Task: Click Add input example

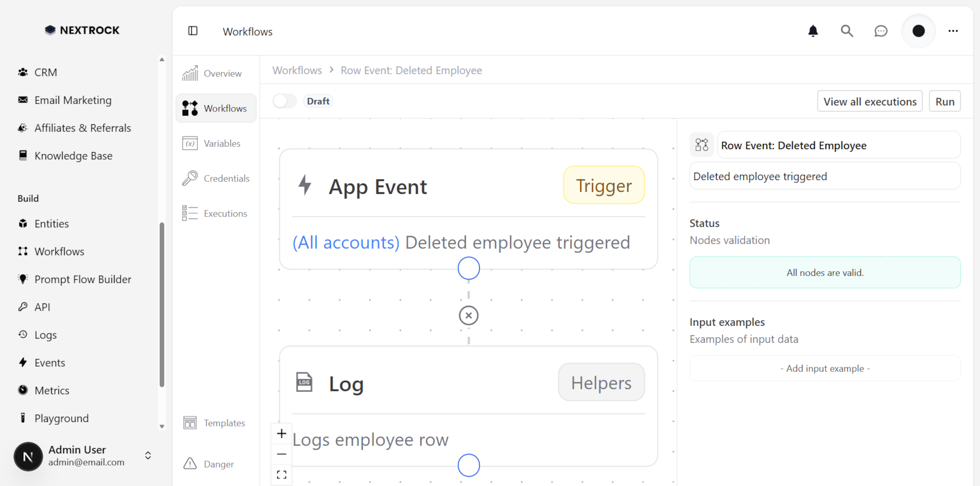Action: [825, 368]
